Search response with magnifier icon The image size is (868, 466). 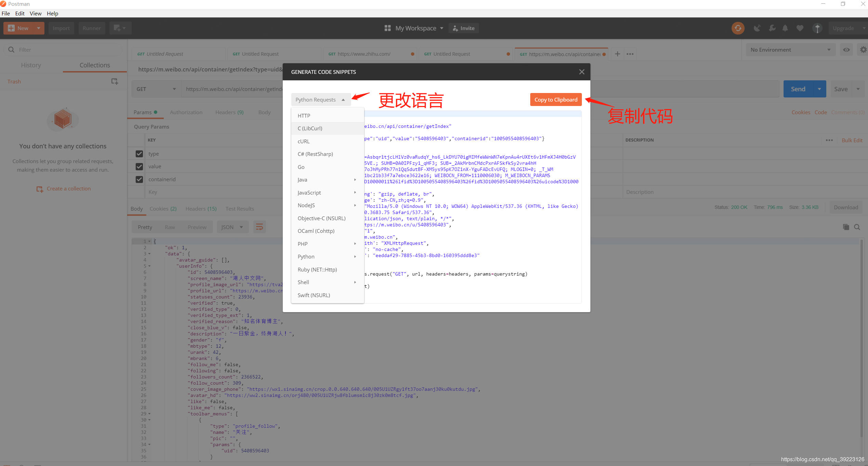click(857, 227)
